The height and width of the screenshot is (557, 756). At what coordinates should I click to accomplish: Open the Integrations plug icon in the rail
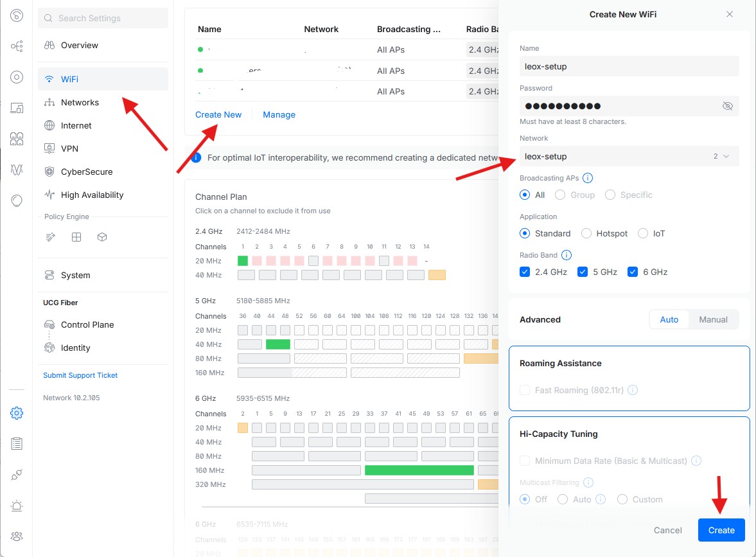[17, 474]
